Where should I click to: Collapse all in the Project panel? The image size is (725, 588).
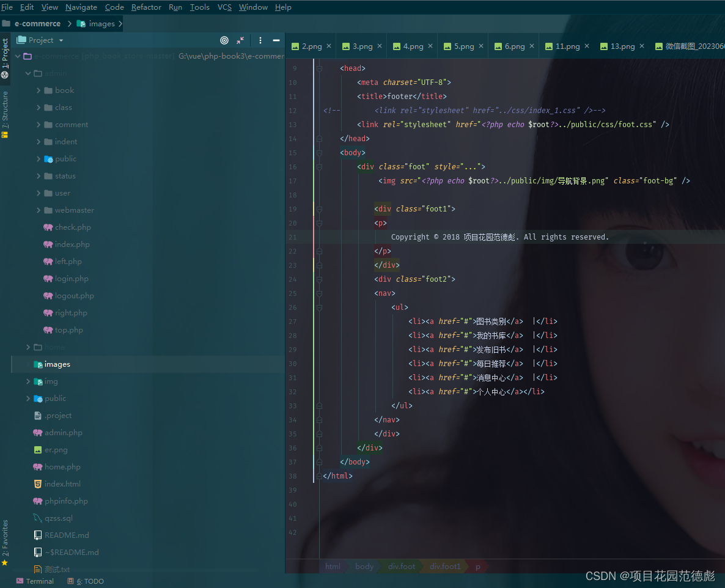(x=240, y=40)
